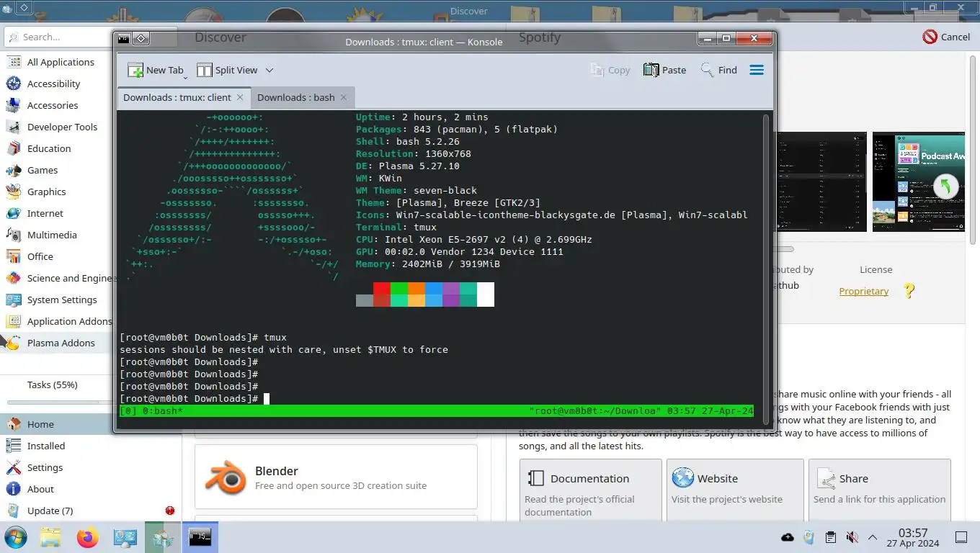Viewport: 980px width, 553px height.
Task: Toggle the Discover window pin button
Action: pos(24,8)
